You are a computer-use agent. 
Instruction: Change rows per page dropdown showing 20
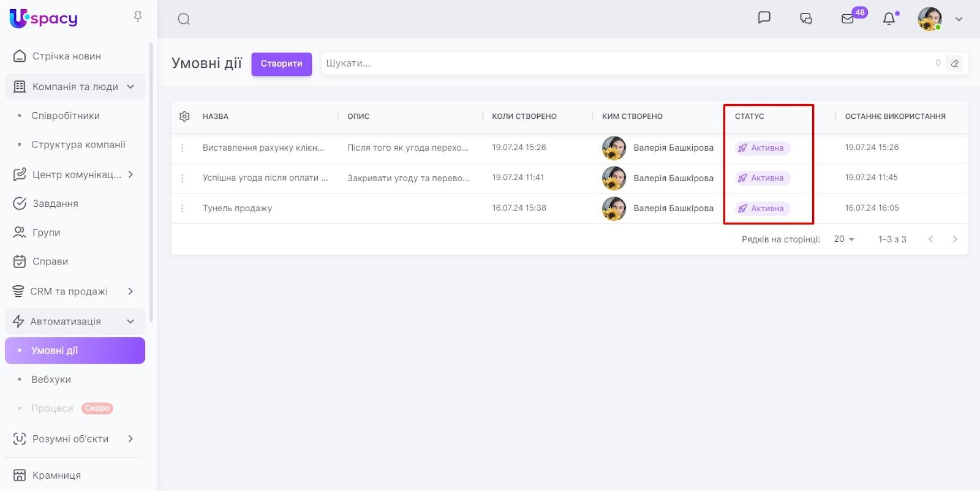843,239
